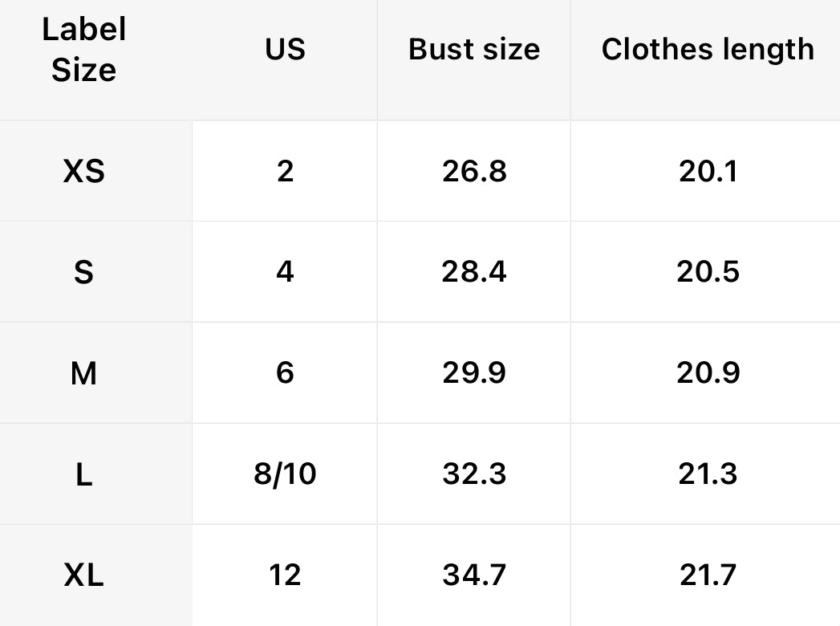
Task: Select bust size value 28.4
Action: tap(474, 272)
